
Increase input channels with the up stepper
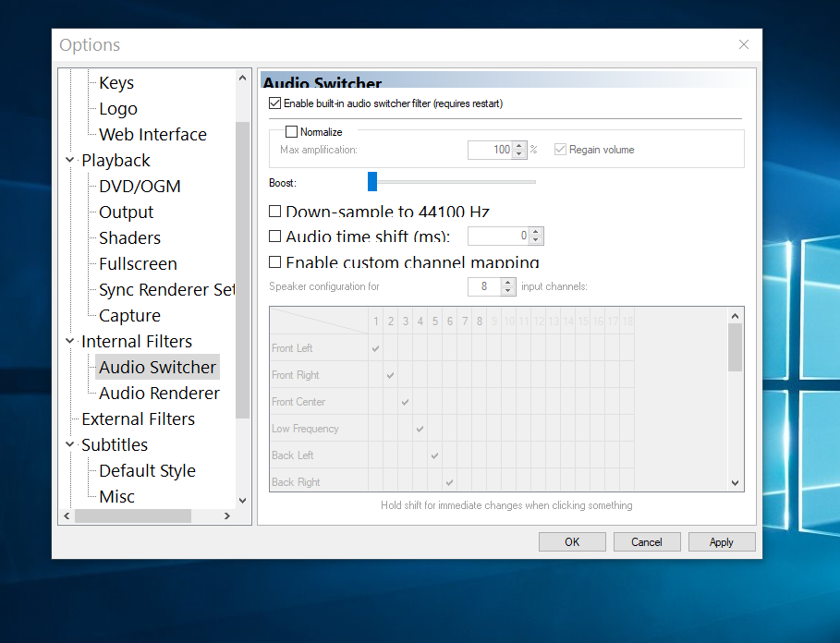point(507,282)
